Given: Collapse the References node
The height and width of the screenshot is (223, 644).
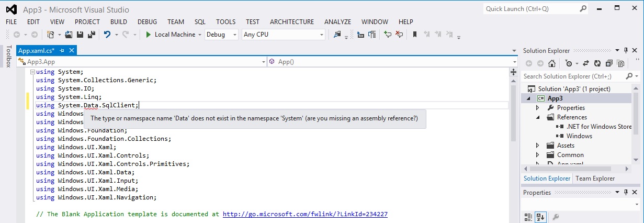Looking at the screenshot, I should (x=537, y=117).
